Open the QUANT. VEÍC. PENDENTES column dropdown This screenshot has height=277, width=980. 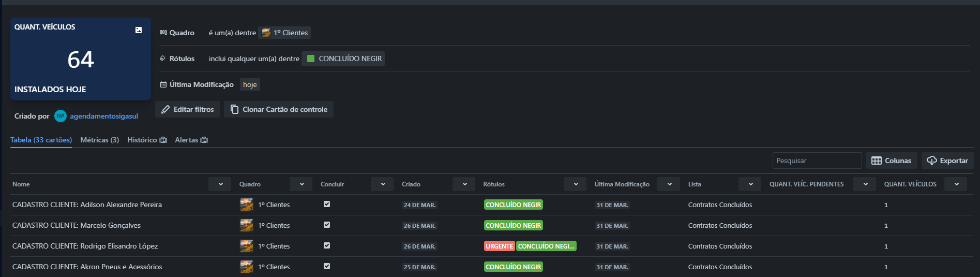click(865, 184)
